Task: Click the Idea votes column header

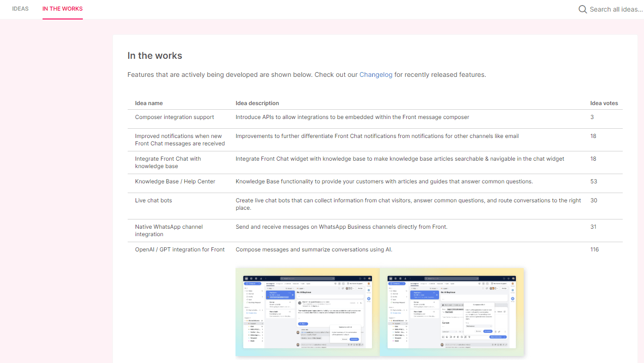Action: [604, 103]
